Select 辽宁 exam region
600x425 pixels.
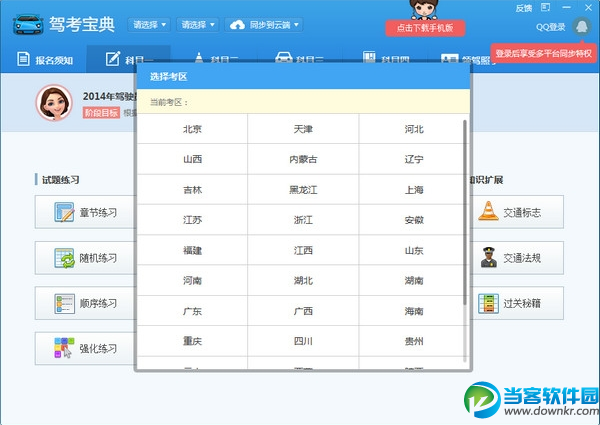tap(414, 159)
